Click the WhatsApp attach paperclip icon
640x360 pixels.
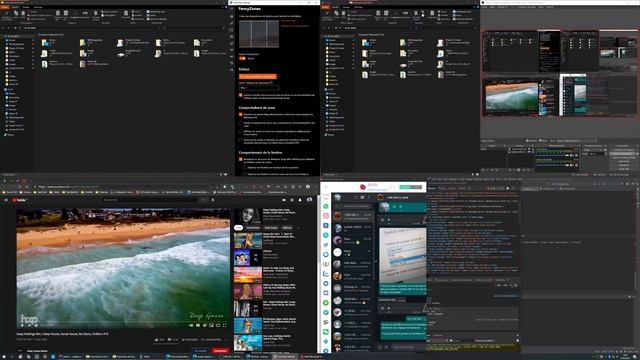(x=387, y=347)
